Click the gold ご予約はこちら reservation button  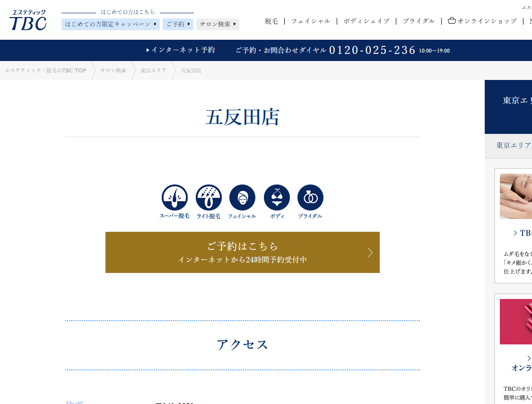pyautogui.click(x=243, y=252)
